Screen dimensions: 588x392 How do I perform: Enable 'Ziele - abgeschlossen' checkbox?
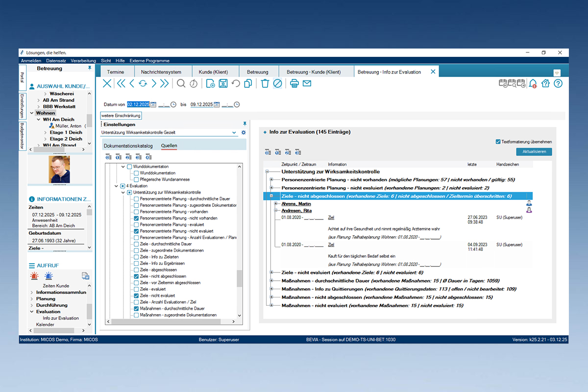[137, 269]
